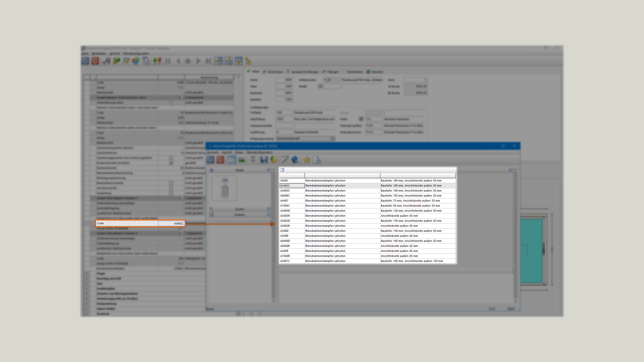The width and height of the screenshot is (644, 362).
Task: Click the red power icon in the lookup dialog toolbar
Action: tap(220, 160)
